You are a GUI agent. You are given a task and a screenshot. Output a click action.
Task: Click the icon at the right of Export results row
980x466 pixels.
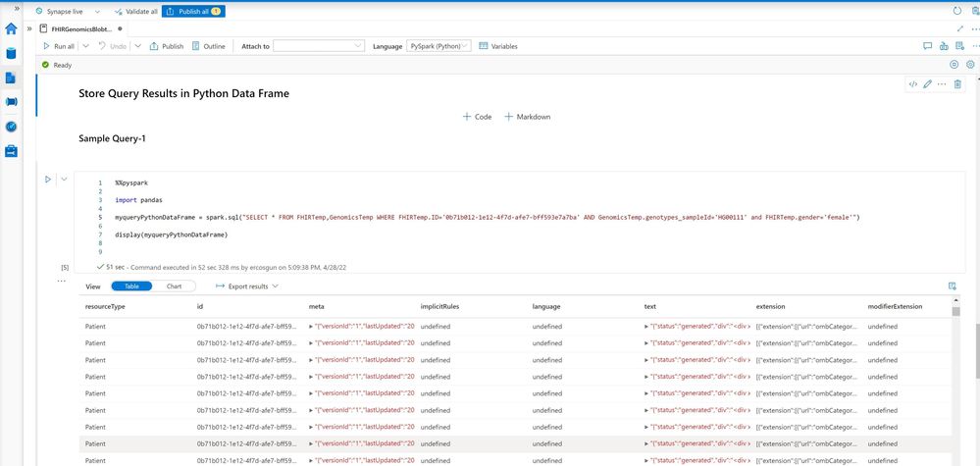tap(952, 286)
